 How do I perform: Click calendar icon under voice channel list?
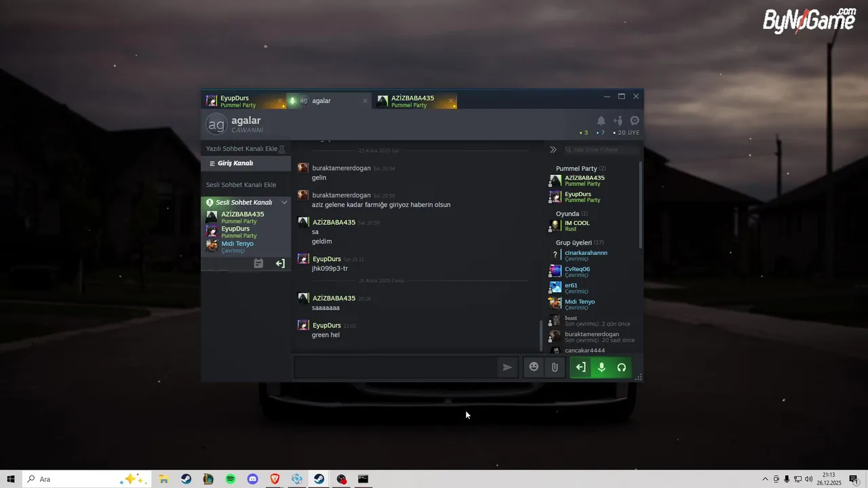258,264
